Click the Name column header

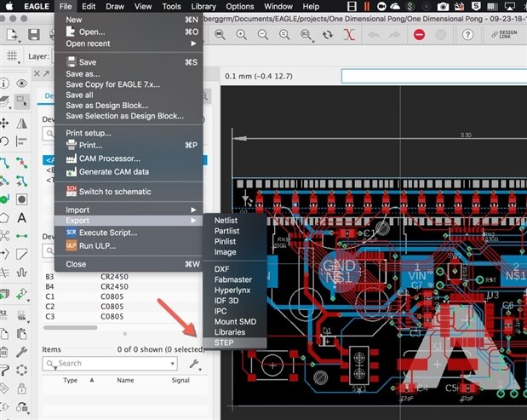[125, 380]
